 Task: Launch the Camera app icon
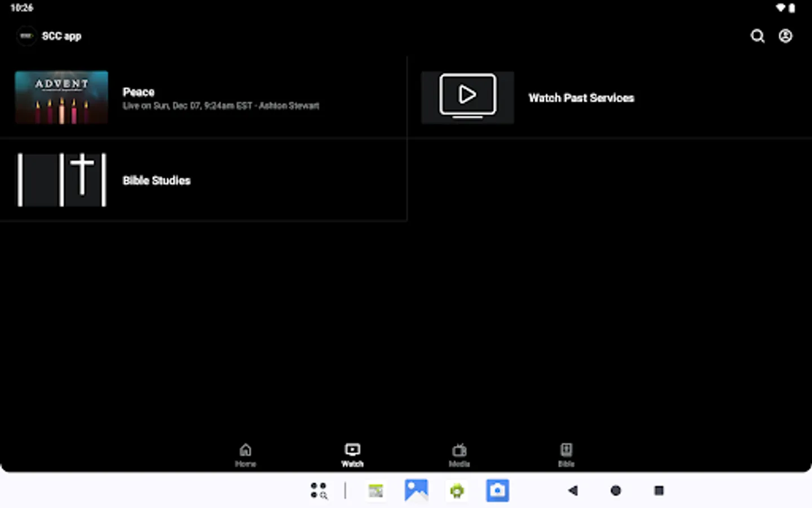(x=497, y=491)
